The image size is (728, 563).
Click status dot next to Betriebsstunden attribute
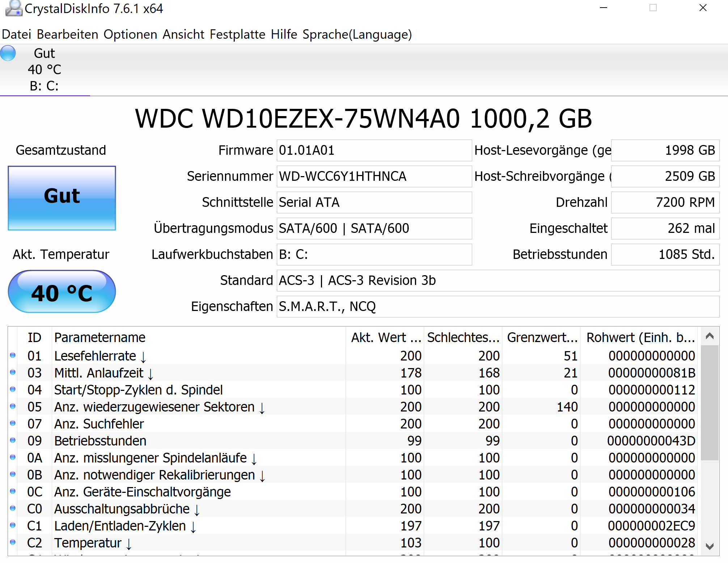(13, 440)
